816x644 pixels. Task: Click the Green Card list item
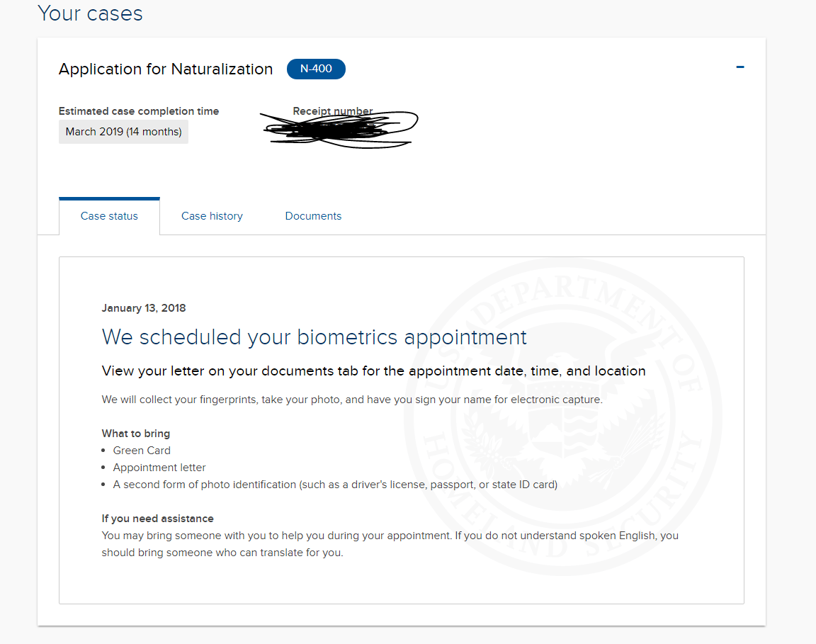[142, 451]
